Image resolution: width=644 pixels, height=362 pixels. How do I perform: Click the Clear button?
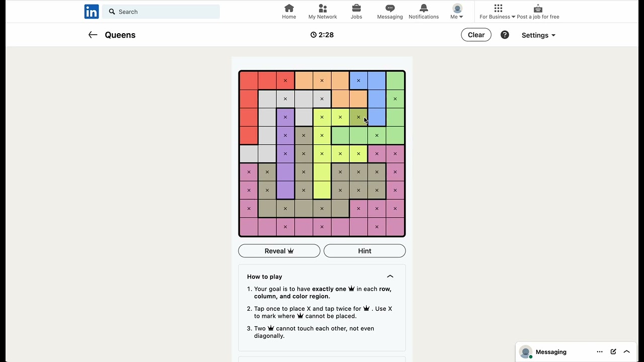coord(476,35)
